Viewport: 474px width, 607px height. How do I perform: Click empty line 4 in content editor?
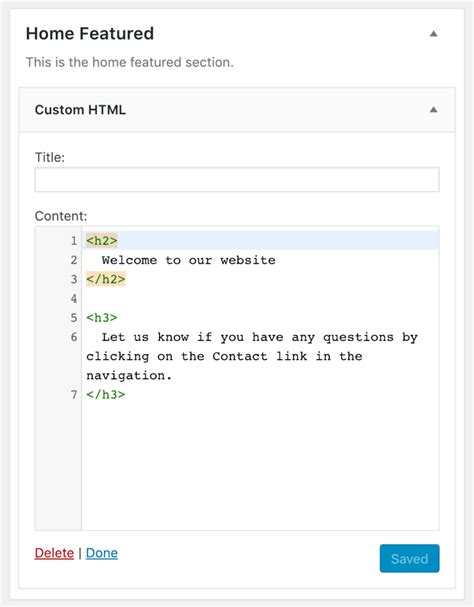(260, 298)
